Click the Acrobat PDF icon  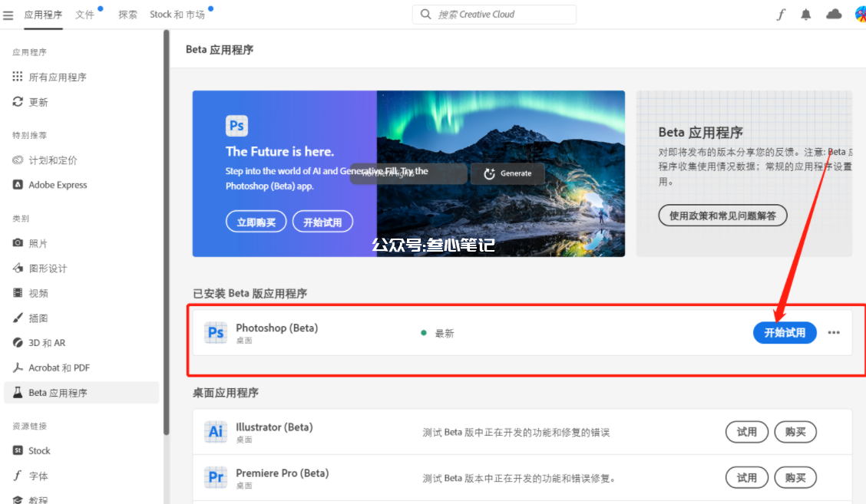(x=18, y=367)
